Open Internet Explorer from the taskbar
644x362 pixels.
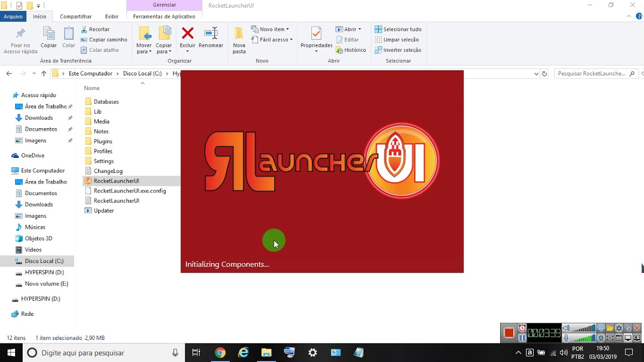coord(243,353)
